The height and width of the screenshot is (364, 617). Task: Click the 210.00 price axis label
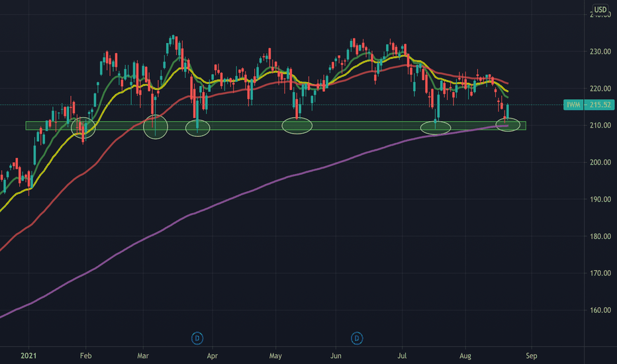click(x=600, y=125)
